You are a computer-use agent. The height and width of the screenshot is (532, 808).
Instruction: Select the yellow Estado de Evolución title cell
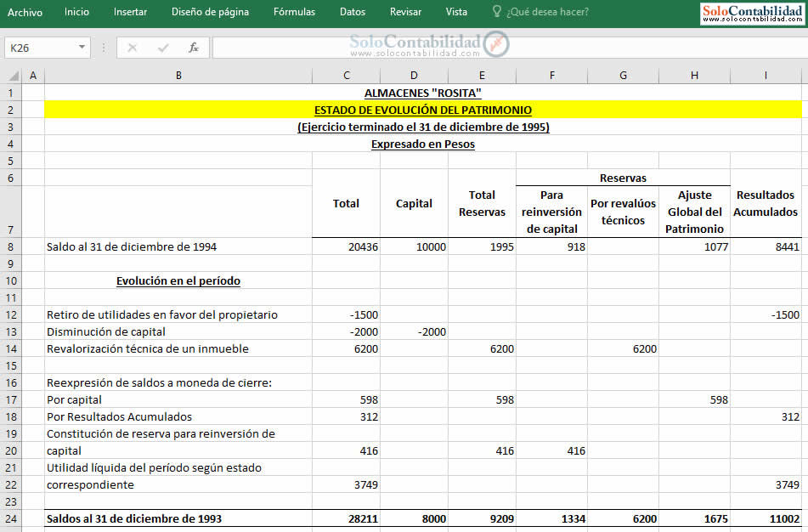pyautogui.click(x=422, y=110)
